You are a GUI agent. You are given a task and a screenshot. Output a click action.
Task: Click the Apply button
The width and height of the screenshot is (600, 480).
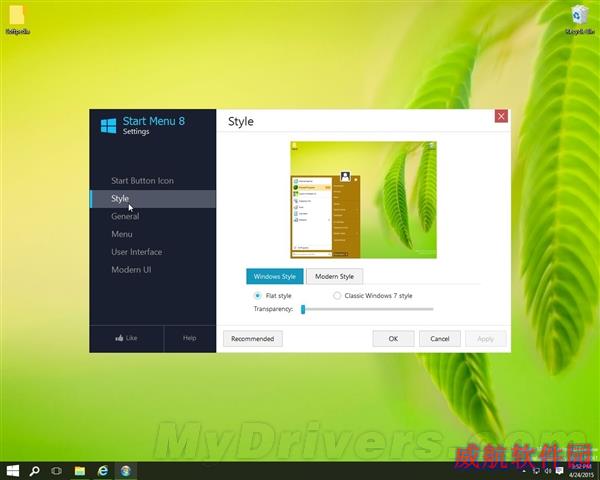coord(486,339)
